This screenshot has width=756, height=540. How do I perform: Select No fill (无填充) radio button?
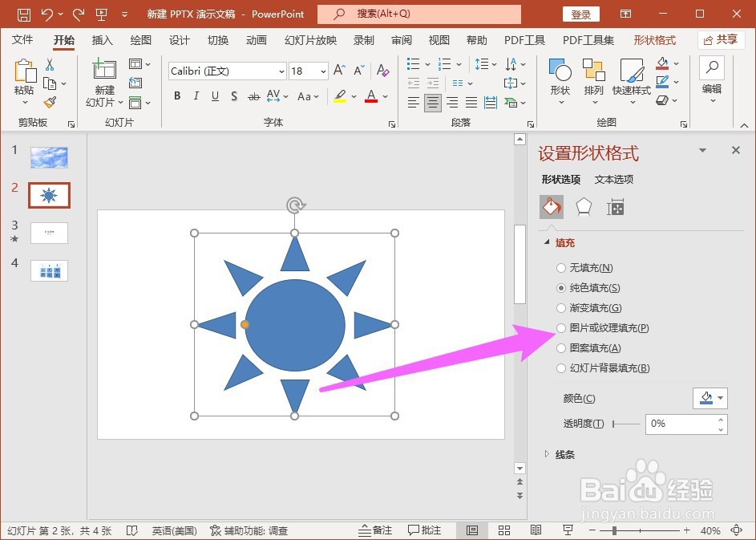[560, 267]
